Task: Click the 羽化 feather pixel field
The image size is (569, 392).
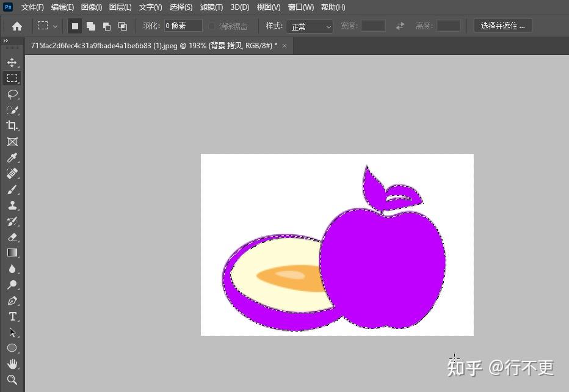Action: pos(183,26)
